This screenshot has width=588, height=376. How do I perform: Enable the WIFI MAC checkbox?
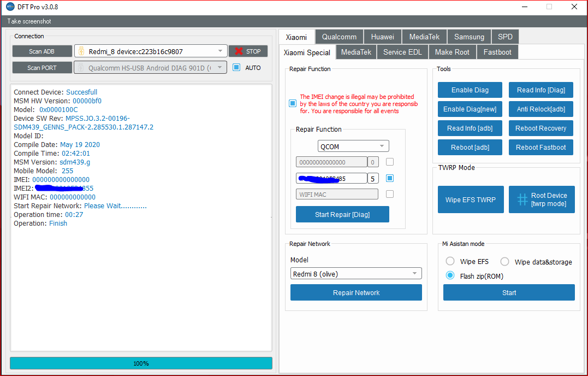pos(390,194)
